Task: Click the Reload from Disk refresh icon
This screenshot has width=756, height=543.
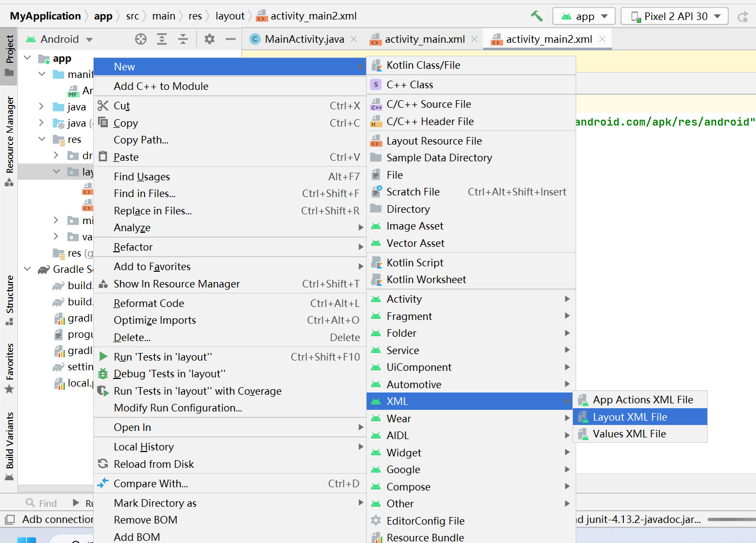Action: [x=103, y=464]
